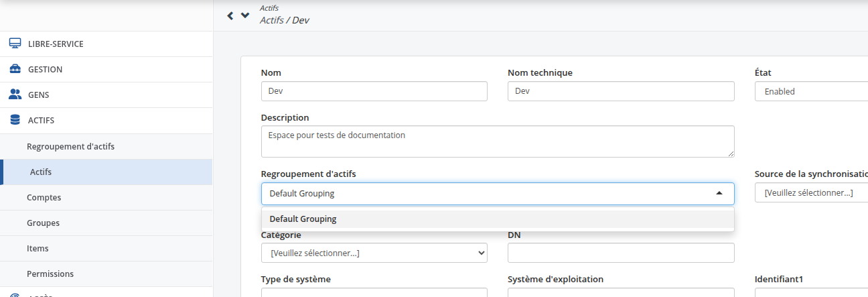Open the État dropdown showing Enabled
The image size is (868, 297).
tap(811, 91)
